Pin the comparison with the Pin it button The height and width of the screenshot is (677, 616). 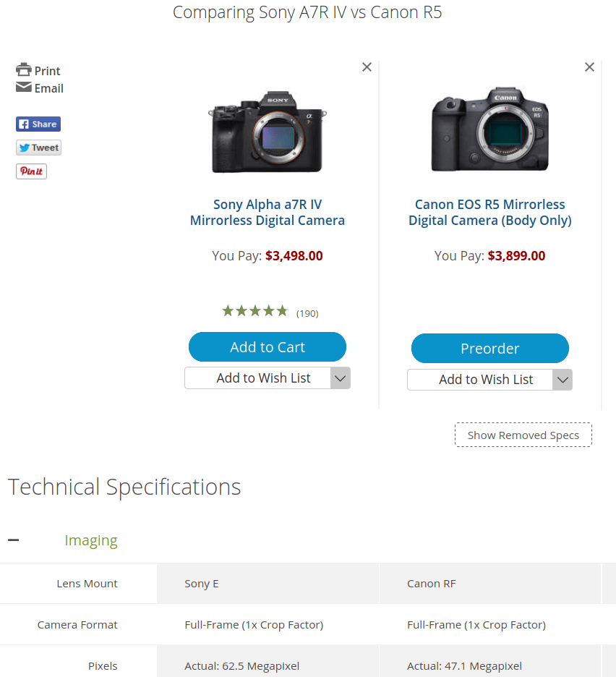(x=31, y=171)
